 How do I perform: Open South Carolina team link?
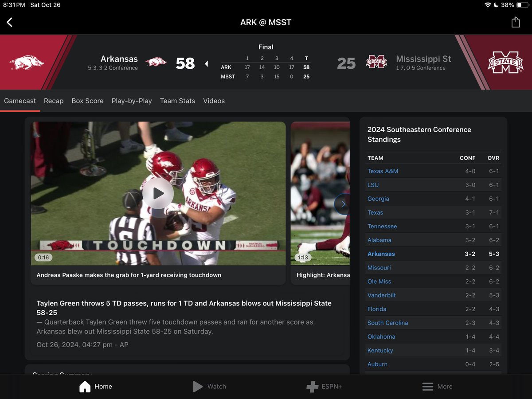pos(387,323)
